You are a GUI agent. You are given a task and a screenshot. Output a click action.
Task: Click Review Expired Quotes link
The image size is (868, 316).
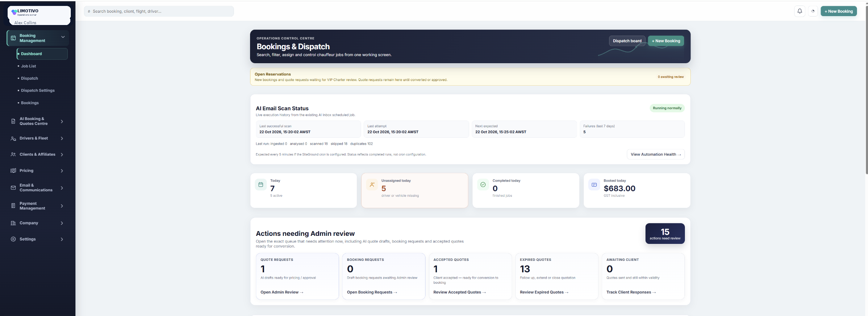544,292
